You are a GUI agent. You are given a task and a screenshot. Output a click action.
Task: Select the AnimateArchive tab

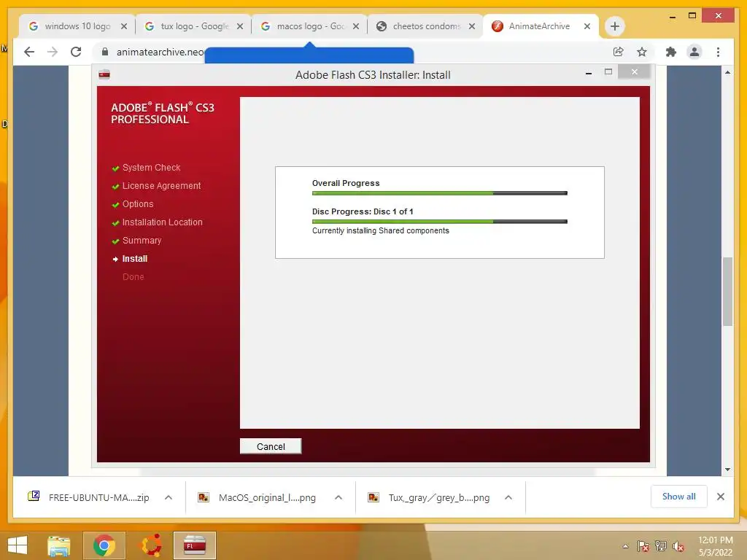(539, 26)
